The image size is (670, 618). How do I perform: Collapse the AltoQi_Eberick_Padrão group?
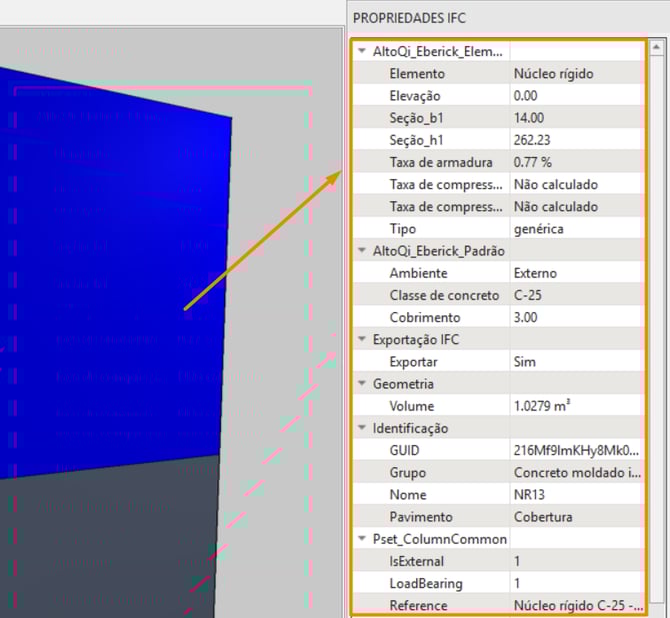[x=362, y=251]
